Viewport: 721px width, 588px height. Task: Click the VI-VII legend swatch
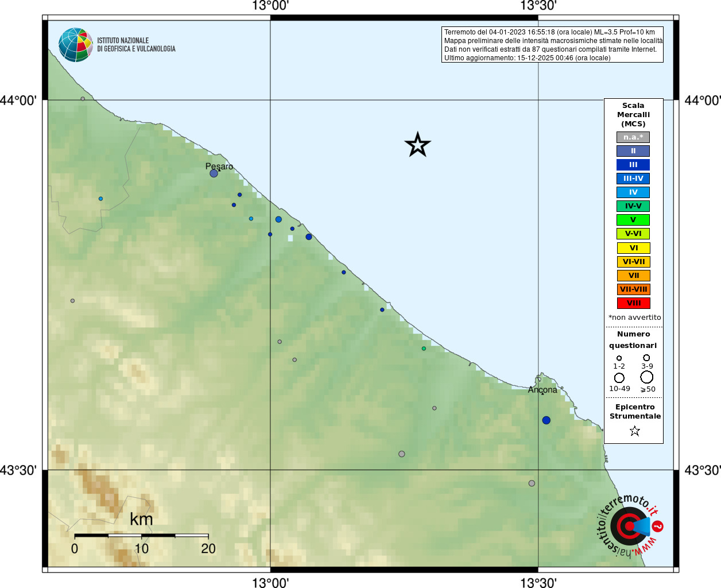pos(633,262)
